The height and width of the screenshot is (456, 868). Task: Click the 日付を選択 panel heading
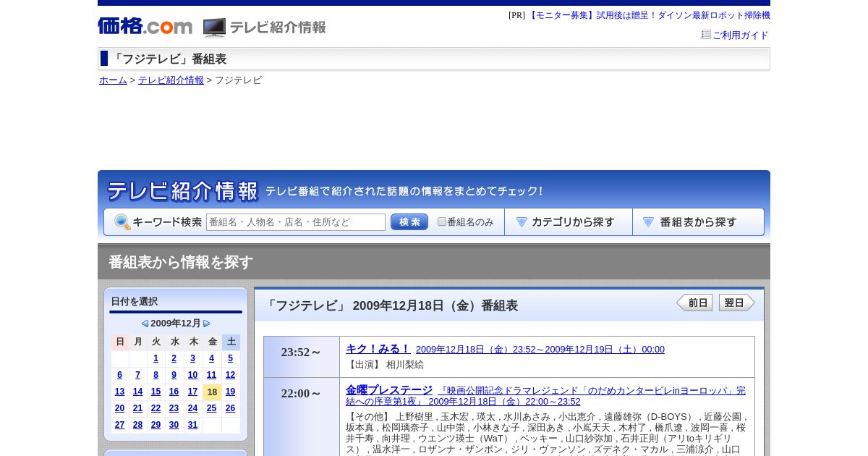[x=134, y=301]
